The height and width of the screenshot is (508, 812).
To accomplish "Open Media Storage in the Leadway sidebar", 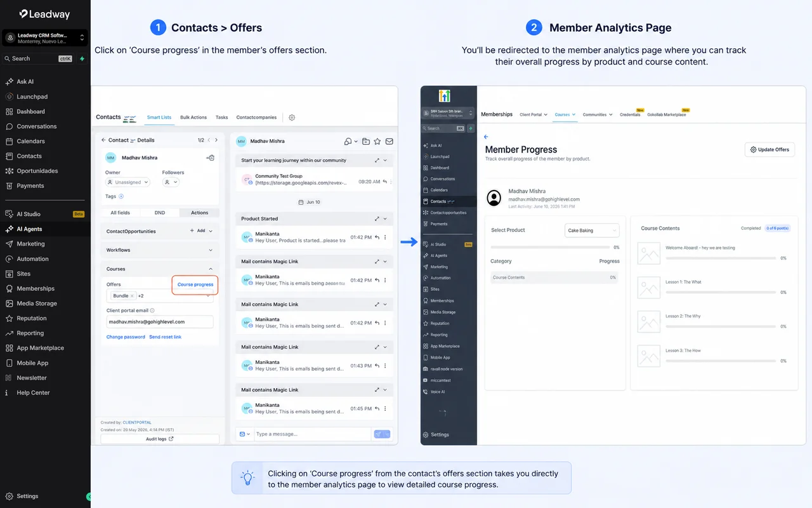I will (36, 304).
